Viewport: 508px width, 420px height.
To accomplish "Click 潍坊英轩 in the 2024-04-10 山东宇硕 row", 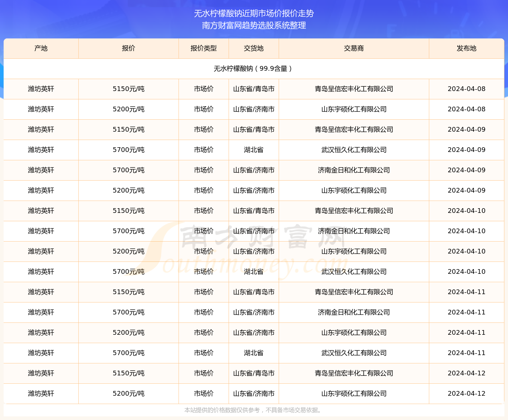I will [41, 251].
